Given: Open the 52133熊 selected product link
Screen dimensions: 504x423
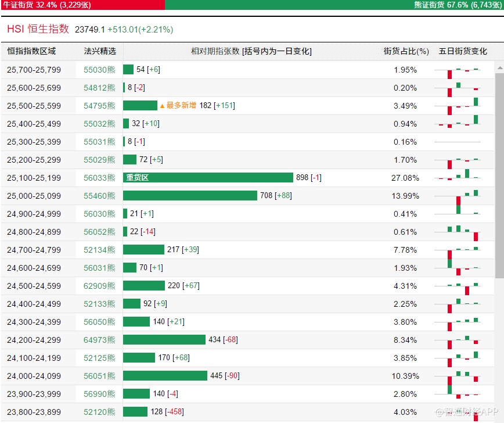Looking at the screenshot, I should [99, 304].
